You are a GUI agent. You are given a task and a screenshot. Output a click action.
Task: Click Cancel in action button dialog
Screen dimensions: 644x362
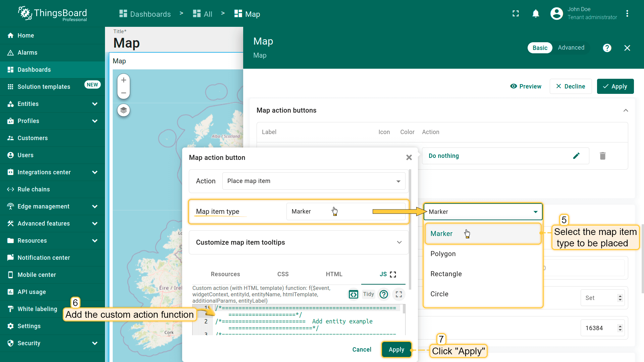pos(362,350)
